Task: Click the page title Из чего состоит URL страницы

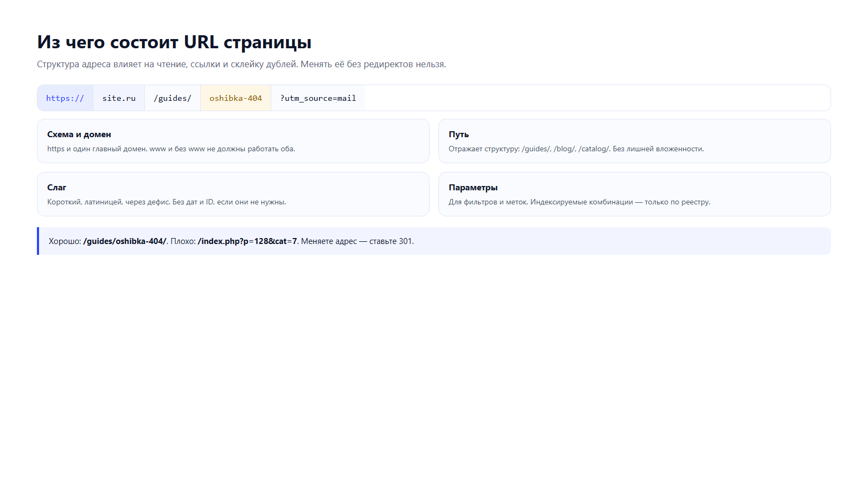Action: coord(174,42)
